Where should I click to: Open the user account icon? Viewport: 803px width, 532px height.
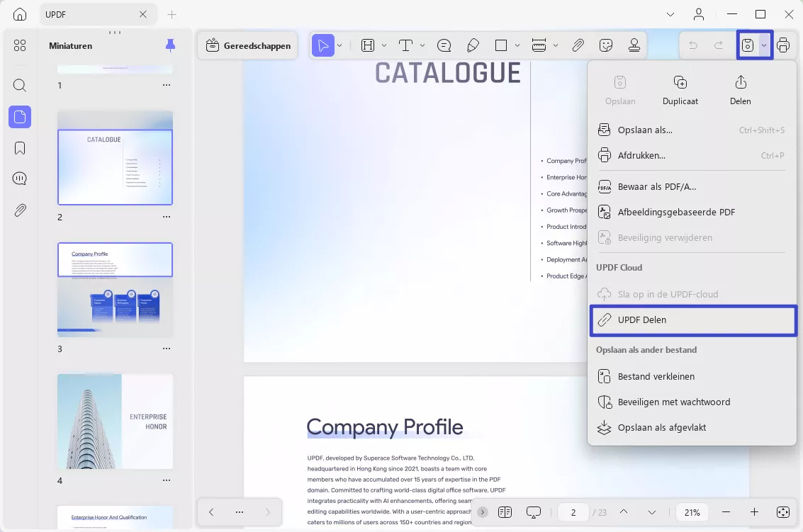(x=699, y=14)
